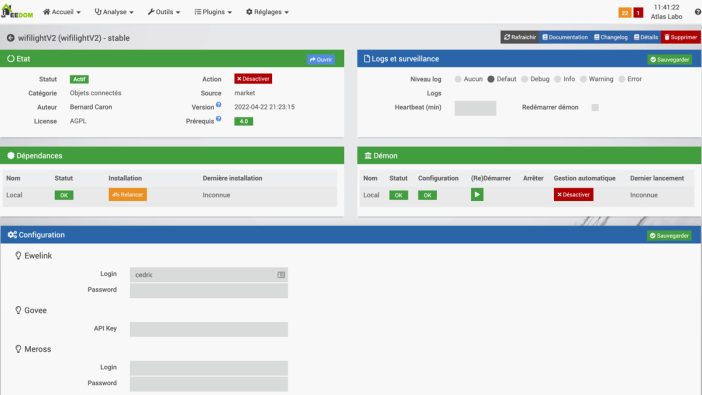Select the Aucun log level radio
This screenshot has height=395, width=702.
coord(458,79)
